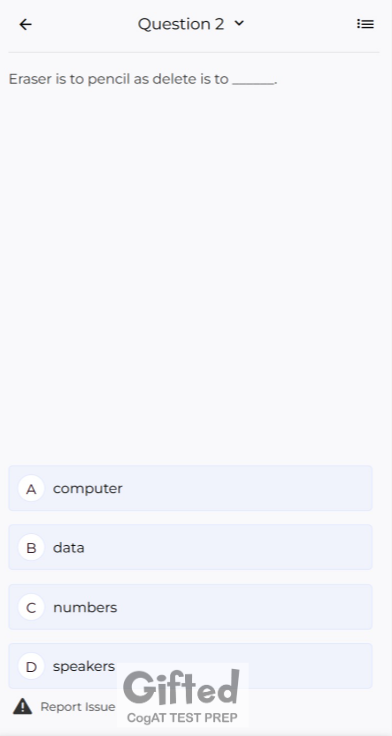The image size is (392, 736).
Task: Click the Gifted CogAT Test Prep logo
Action: click(183, 695)
